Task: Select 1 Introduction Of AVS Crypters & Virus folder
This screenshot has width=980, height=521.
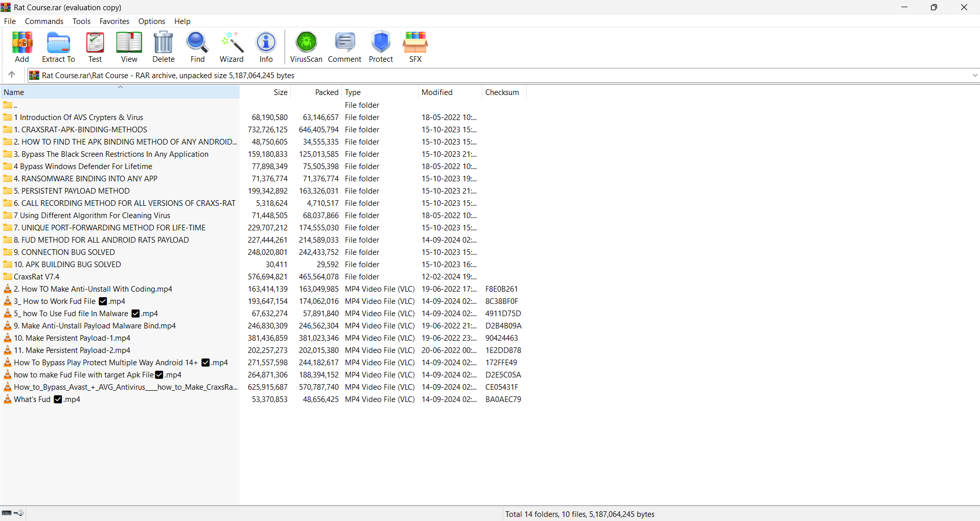Action: [78, 117]
